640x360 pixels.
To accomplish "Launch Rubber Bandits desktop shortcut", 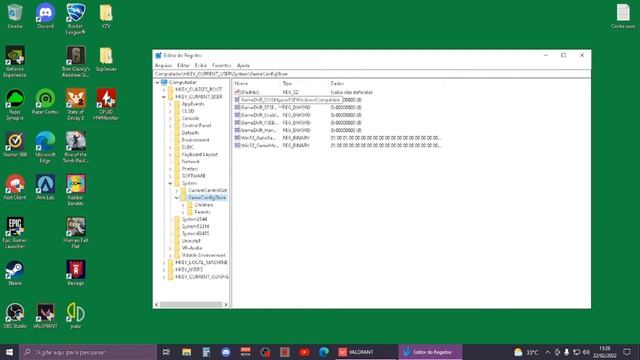I will coord(76,190).
